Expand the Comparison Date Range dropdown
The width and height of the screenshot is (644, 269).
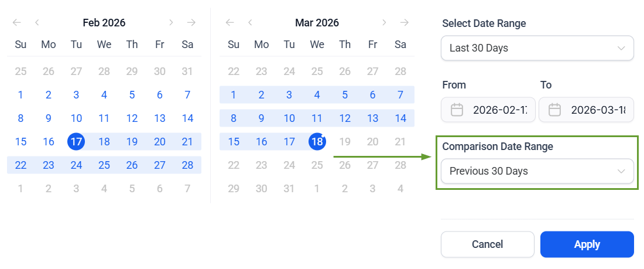click(537, 171)
